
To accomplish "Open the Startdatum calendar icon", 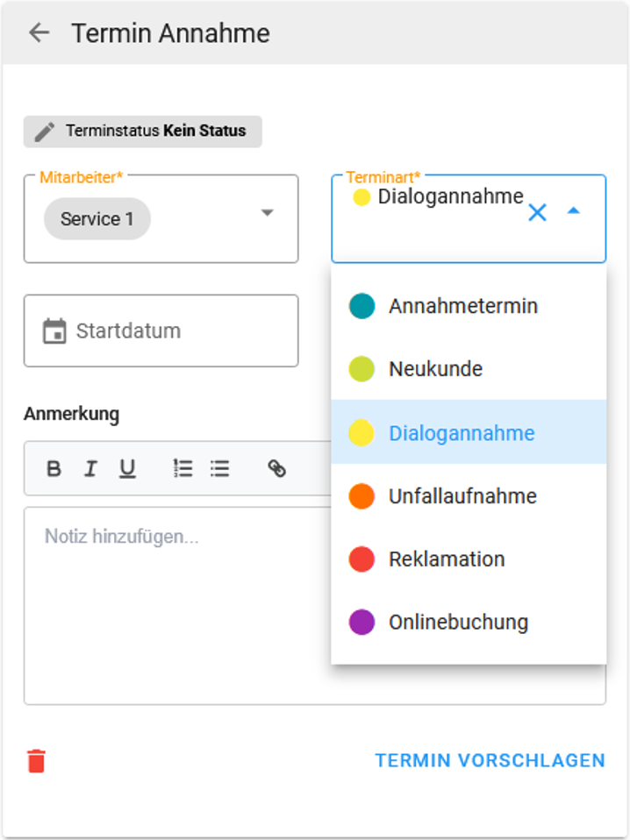I will tap(54, 331).
